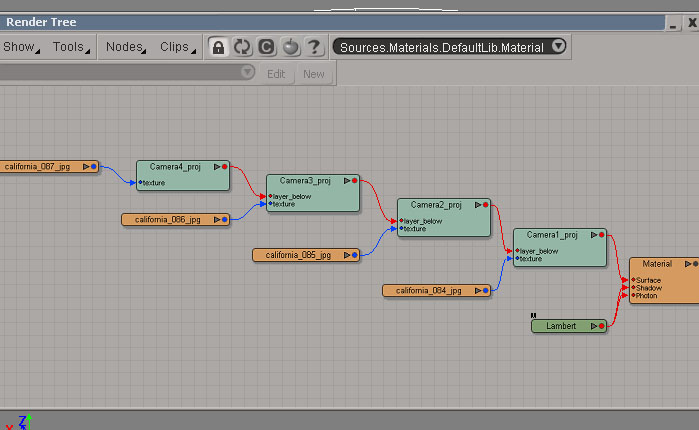
Task: Click the C clear icon
Action: [267, 47]
